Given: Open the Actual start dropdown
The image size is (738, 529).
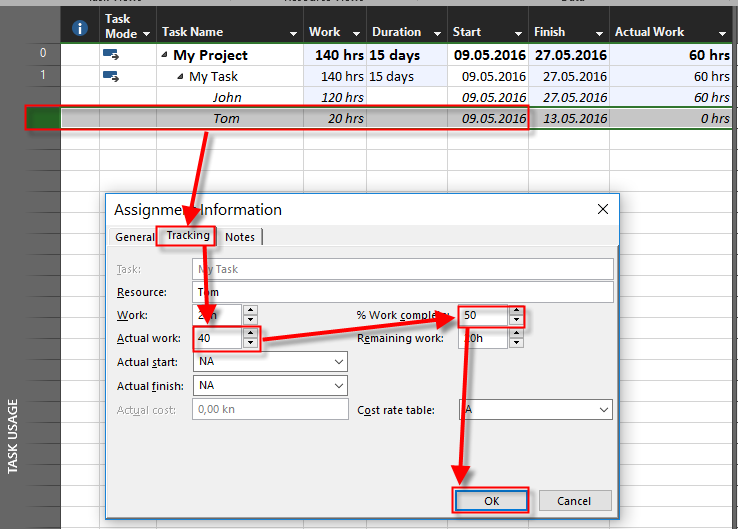Looking at the screenshot, I should click(x=337, y=362).
